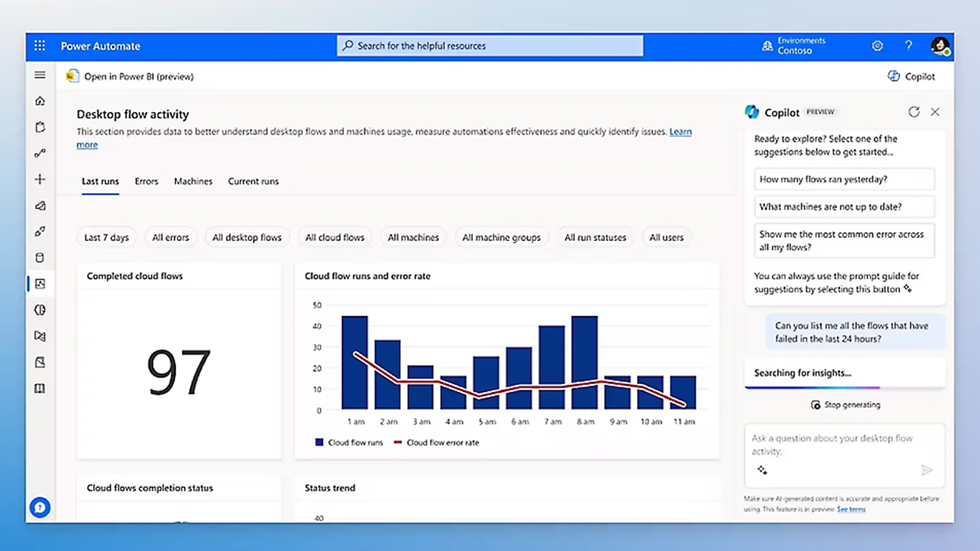Switch to the Last runs tab
This screenshot has height=551, width=980.
click(x=100, y=182)
